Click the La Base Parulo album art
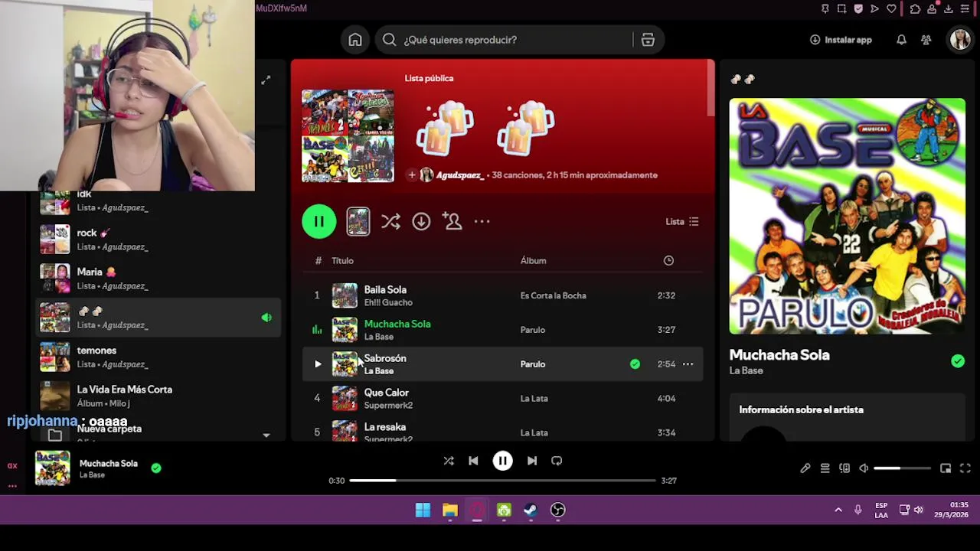 coord(848,216)
